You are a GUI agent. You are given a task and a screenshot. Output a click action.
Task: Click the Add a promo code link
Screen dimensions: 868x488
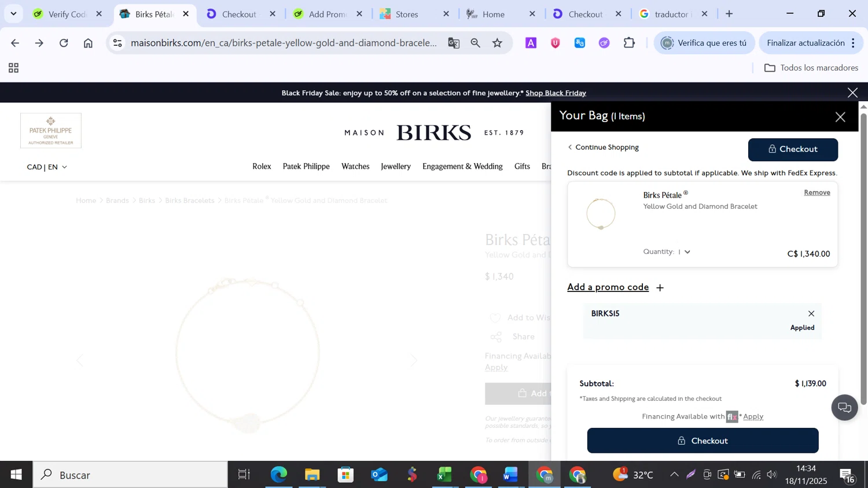point(608,287)
